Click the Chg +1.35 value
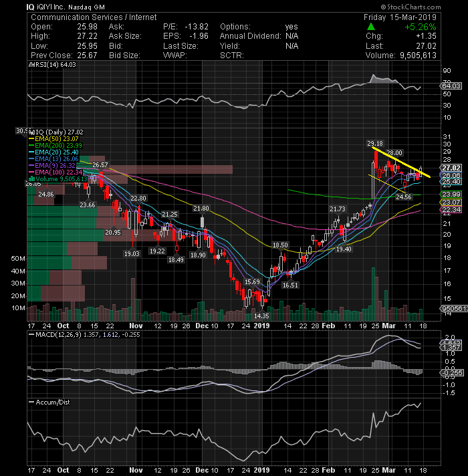Image resolution: width=468 pixels, height=476 pixels. pyautogui.click(x=426, y=36)
